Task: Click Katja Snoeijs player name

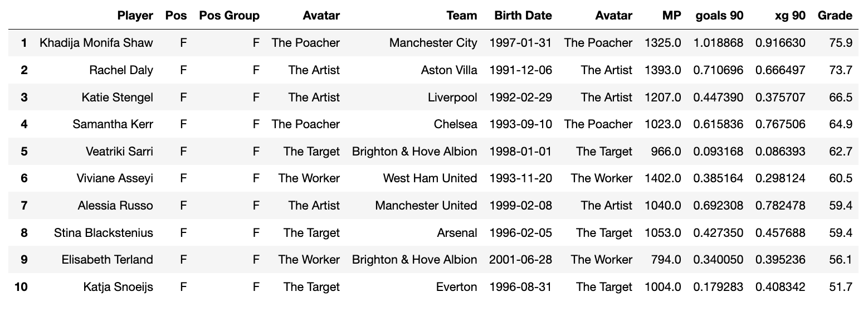Action: [118, 287]
